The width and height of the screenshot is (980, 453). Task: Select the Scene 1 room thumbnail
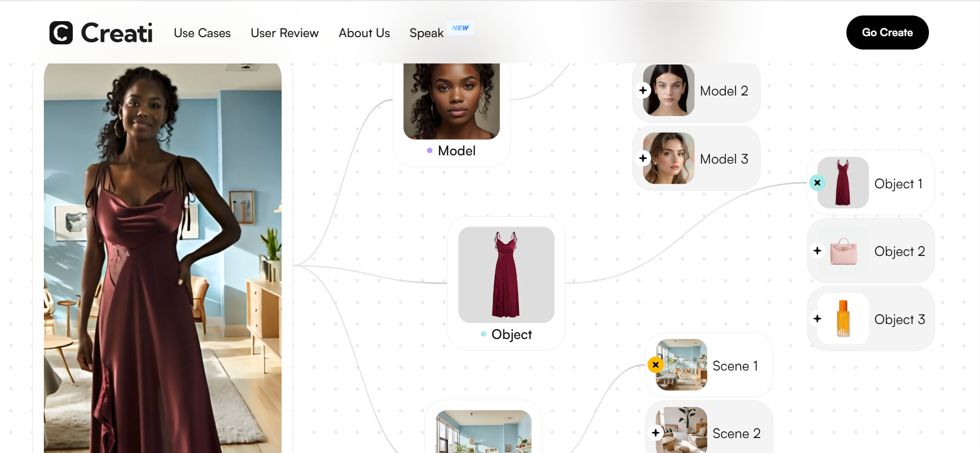681,365
